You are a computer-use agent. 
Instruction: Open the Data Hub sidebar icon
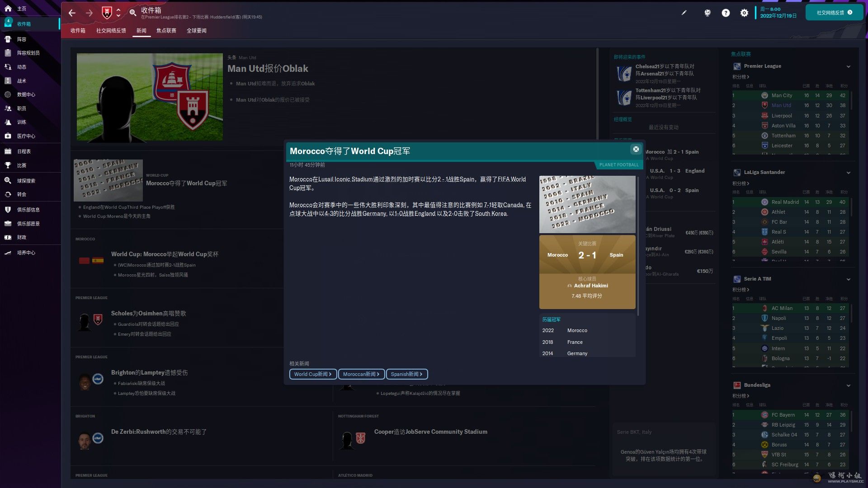(x=8, y=94)
